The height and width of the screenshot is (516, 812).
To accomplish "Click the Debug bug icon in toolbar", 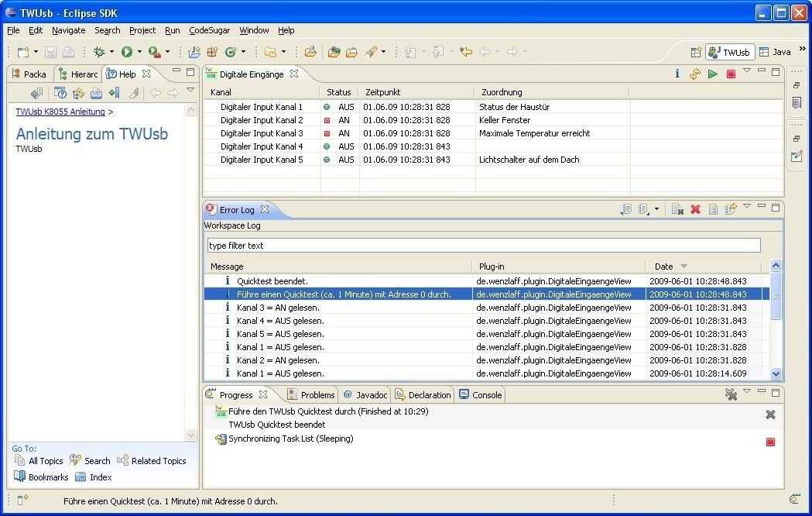I will (x=99, y=52).
